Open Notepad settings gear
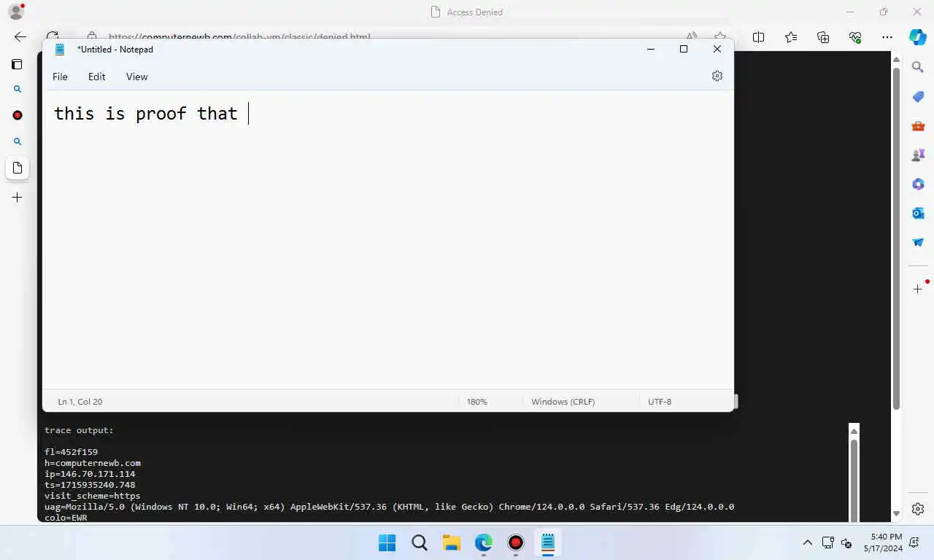The image size is (934, 560). tap(717, 76)
